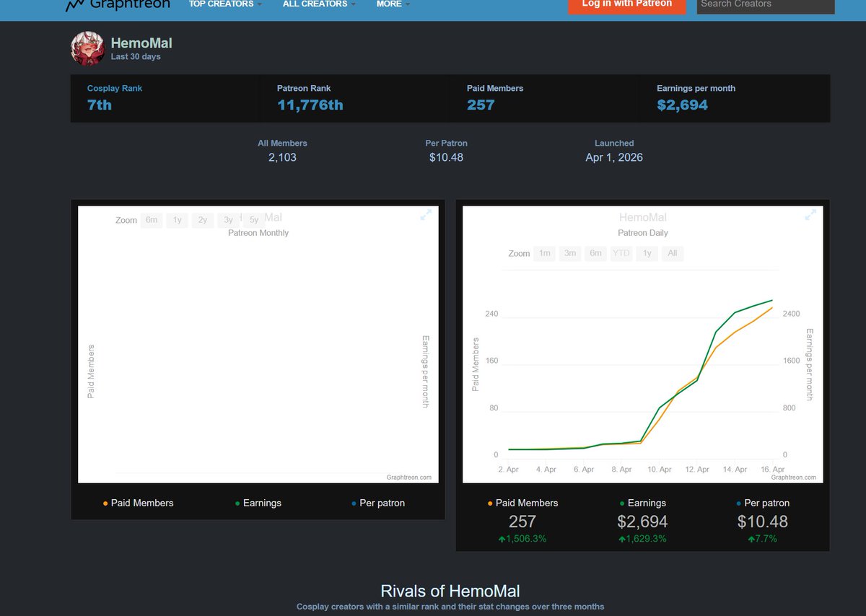Click the Launched Apr 1, 2026 date
This screenshot has height=616, width=866.
[614, 157]
